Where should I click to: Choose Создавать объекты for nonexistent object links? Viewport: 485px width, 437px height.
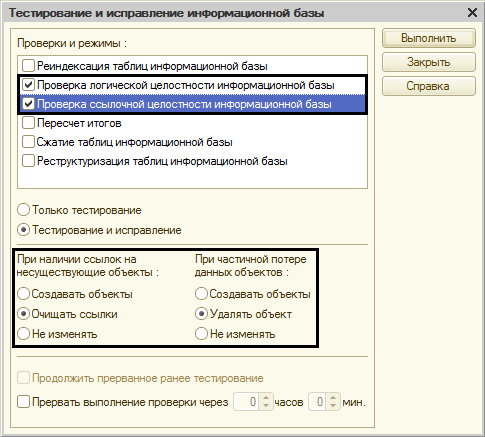(x=24, y=294)
